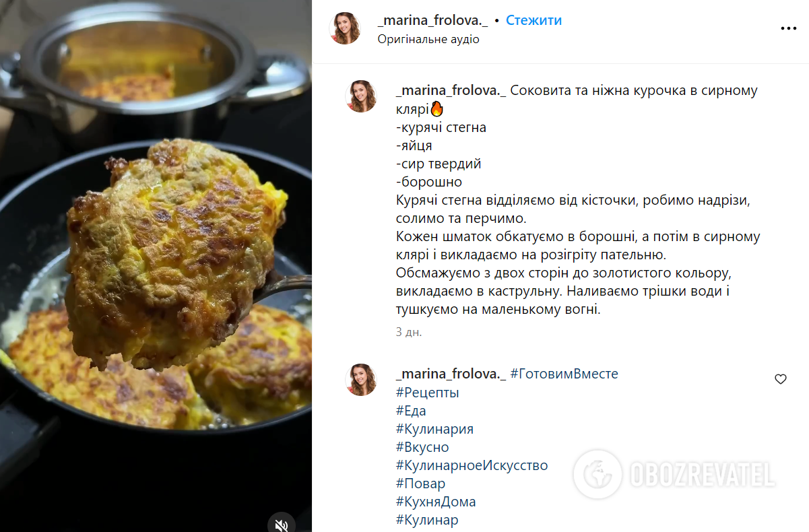Open the _marina_frolova._ username in the header

pos(432,21)
